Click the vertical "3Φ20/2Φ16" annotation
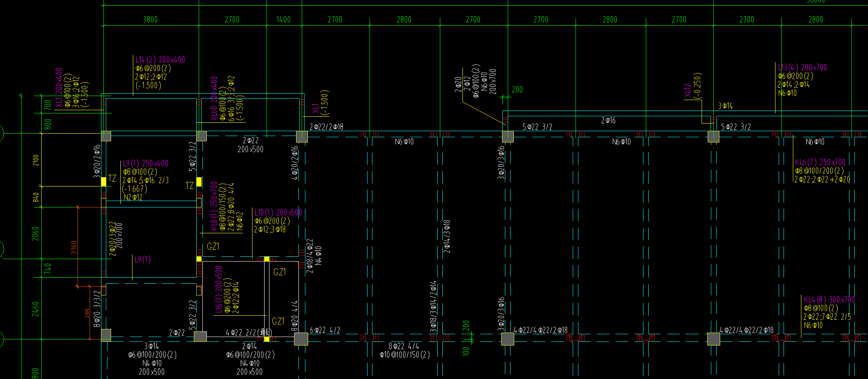The width and height of the screenshot is (868, 379). pos(97,161)
